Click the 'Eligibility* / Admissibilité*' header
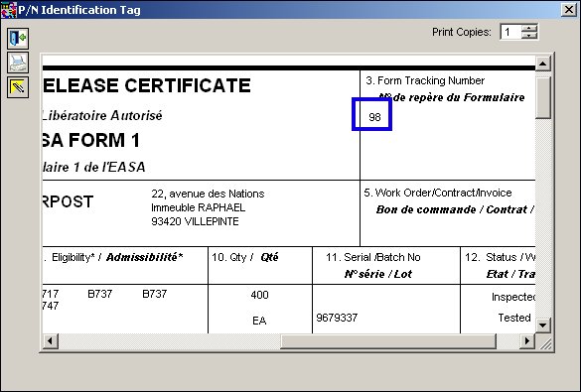The height and width of the screenshot is (392, 581). pyautogui.click(x=117, y=257)
